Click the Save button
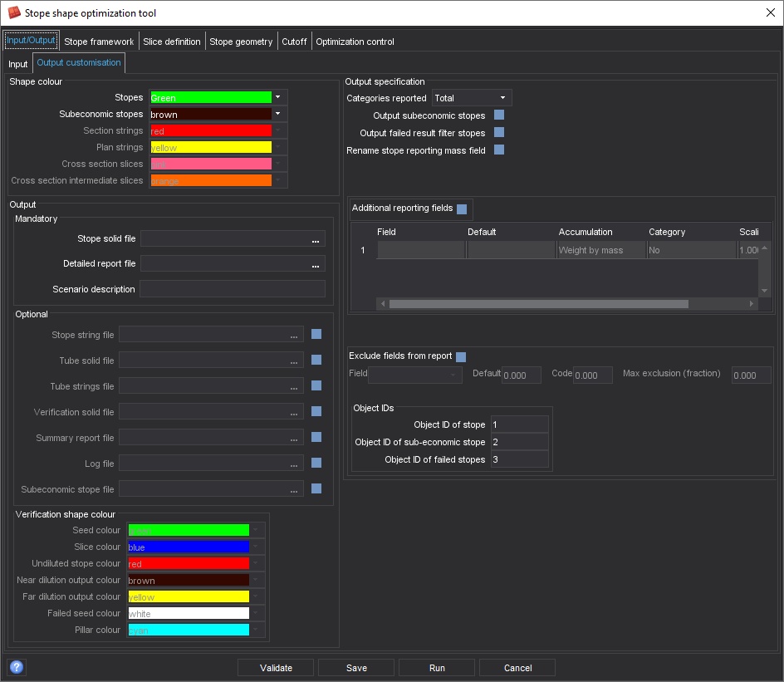This screenshot has height=682, width=784. [356, 668]
